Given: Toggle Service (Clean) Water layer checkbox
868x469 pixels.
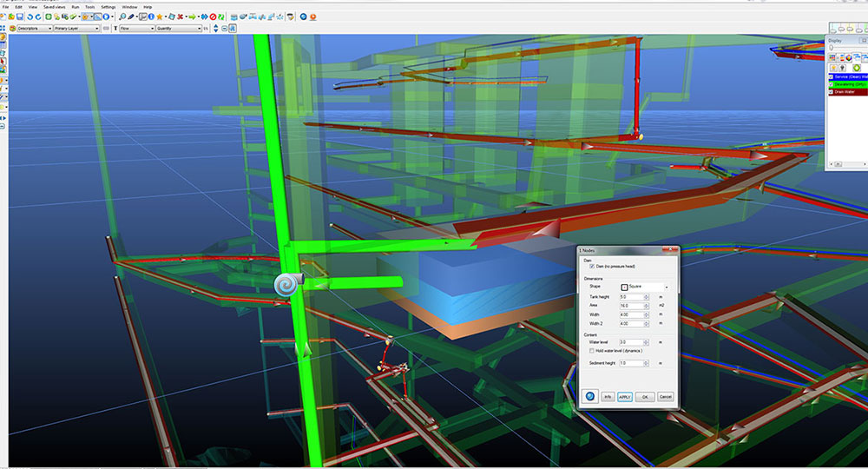Looking at the screenshot, I should 831,77.
